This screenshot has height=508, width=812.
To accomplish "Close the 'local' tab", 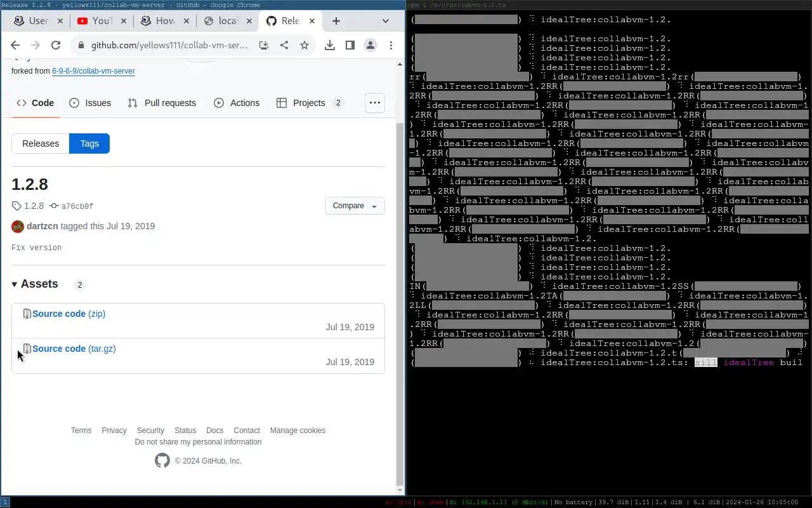I will point(249,21).
